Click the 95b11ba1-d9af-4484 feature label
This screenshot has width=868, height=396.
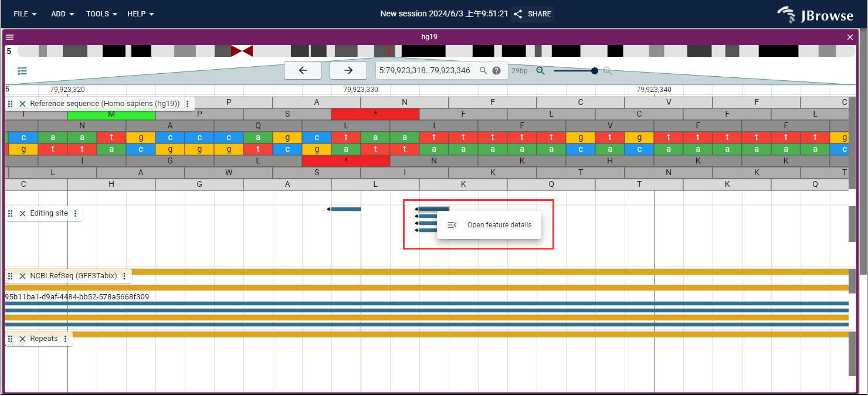pos(77,297)
